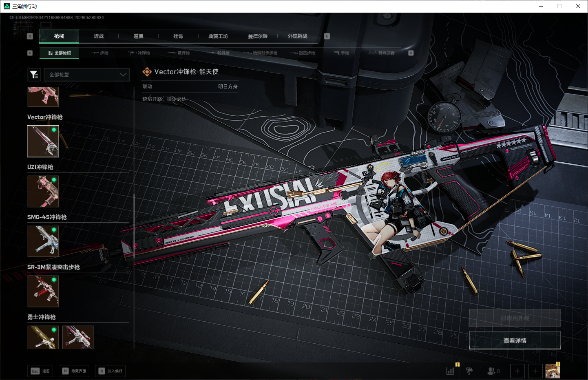This screenshot has height=380, width=588.
Task: Click the second empty squad slot plus
Action: coord(535,371)
